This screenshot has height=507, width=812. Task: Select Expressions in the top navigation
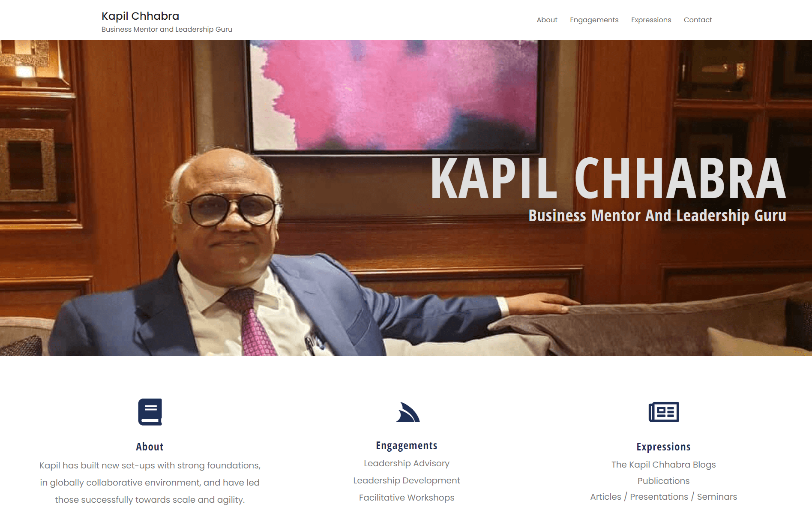coord(651,20)
